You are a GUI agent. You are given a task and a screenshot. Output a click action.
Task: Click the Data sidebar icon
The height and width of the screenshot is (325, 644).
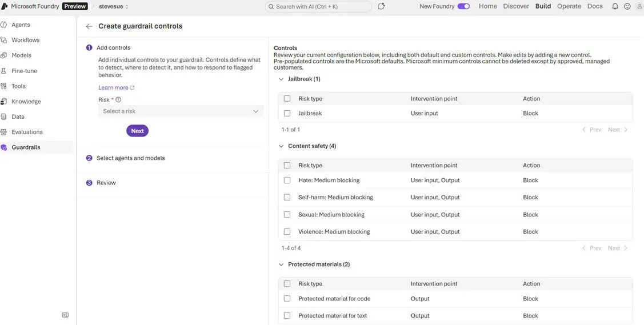point(3,117)
